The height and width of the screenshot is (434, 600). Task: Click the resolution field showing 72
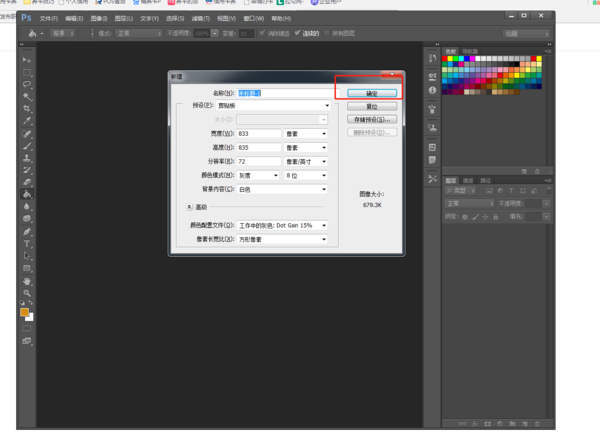(259, 162)
